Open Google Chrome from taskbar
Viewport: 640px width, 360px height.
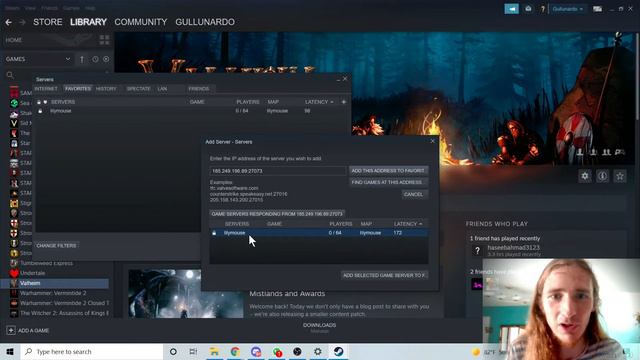pos(235,352)
